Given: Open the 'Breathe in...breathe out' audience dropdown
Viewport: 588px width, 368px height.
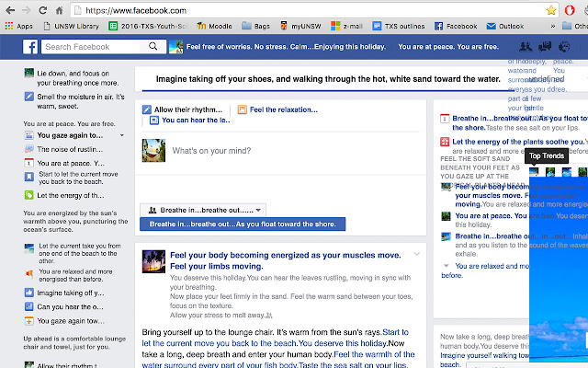Looking at the screenshot, I should pyautogui.click(x=206, y=210).
